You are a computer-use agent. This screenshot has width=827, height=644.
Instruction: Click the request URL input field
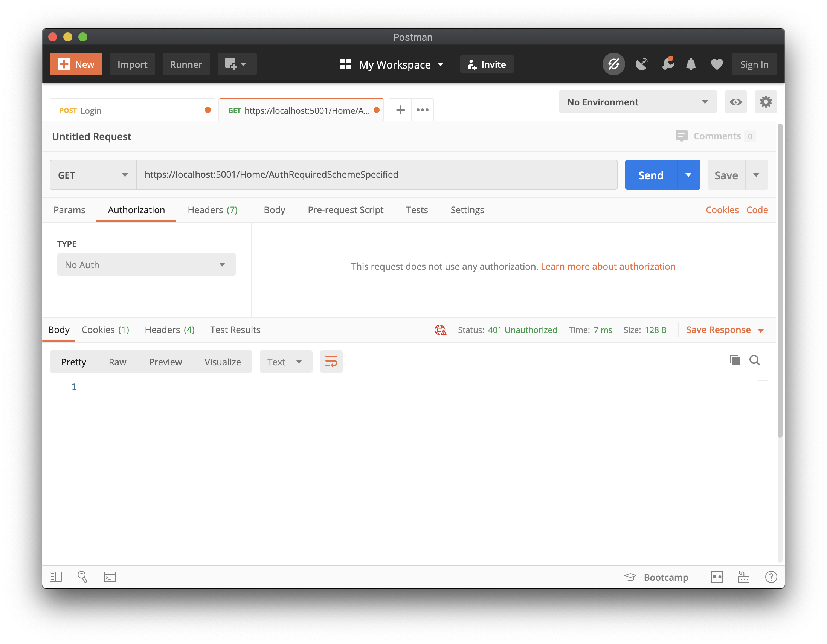pyautogui.click(x=376, y=175)
